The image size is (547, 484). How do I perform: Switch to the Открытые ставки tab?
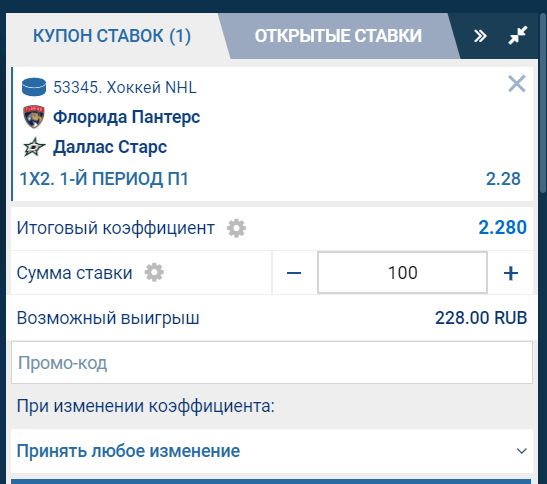pos(338,36)
